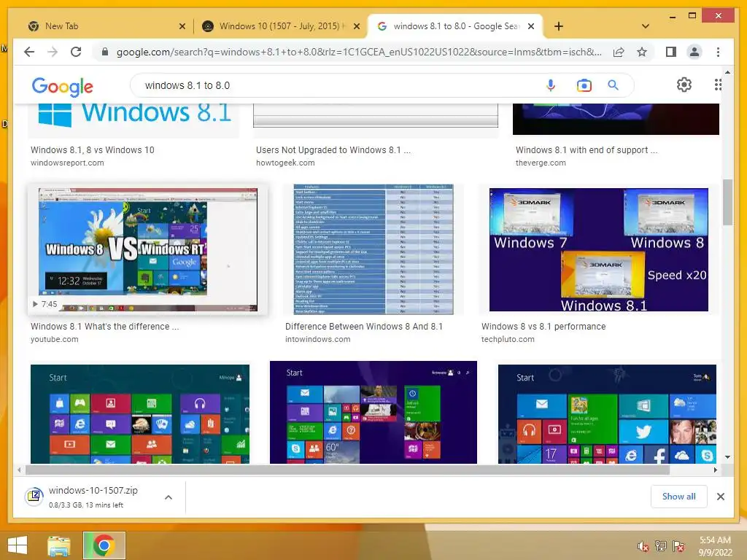Dismiss the downloads bar
This screenshot has width=747, height=560.
pyautogui.click(x=720, y=497)
